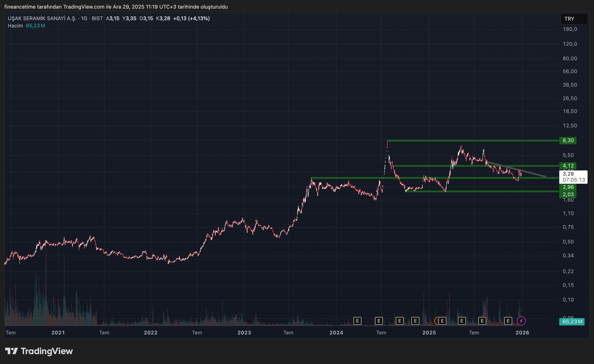Click the 65,23 M volume axis label
Viewport: 594px width, 364px height.
pyautogui.click(x=571, y=322)
